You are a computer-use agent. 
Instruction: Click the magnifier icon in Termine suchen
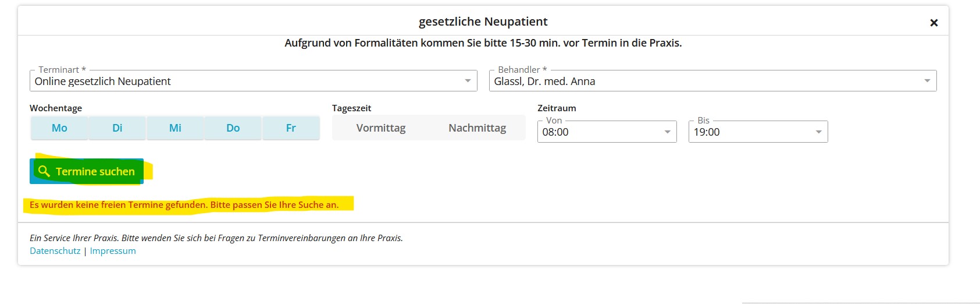(x=44, y=171)
